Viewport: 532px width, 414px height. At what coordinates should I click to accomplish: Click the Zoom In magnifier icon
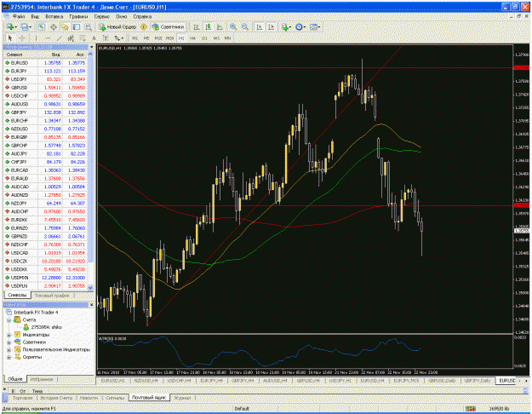233,27
